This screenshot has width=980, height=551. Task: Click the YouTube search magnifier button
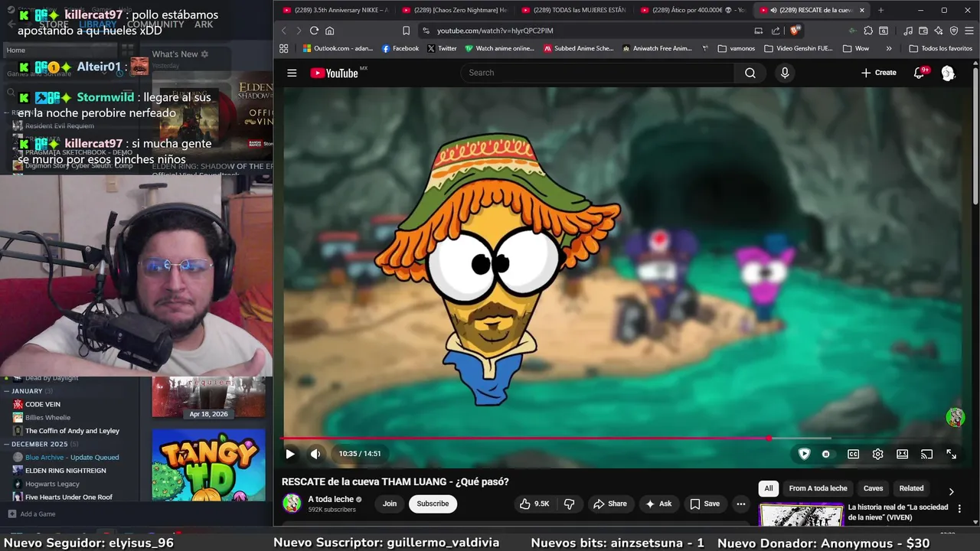pos(750,73)
